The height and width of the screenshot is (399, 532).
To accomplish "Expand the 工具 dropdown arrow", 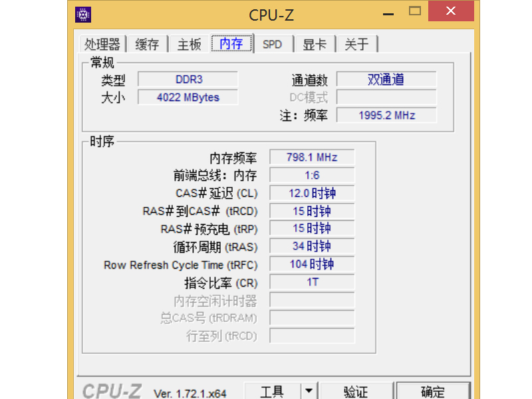I will (309, 391).
